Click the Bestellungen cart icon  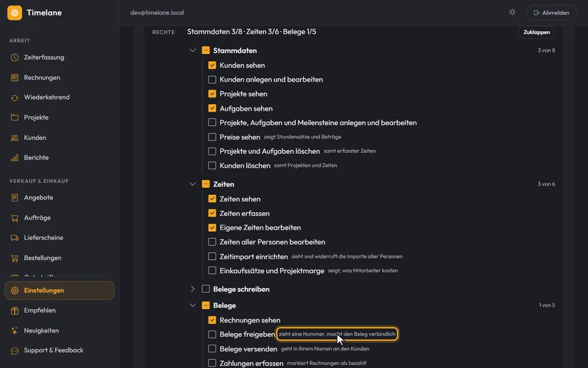[15, 258]
